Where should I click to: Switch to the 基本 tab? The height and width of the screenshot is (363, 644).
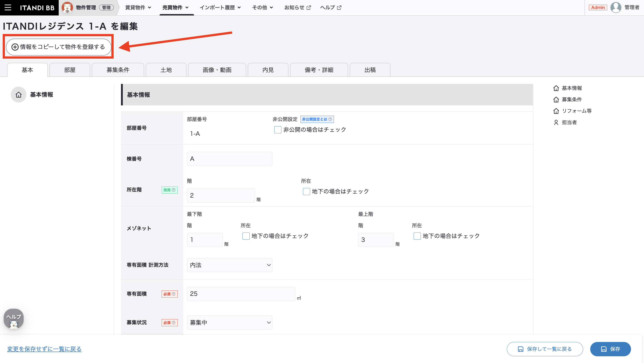[x=27, y=70]
